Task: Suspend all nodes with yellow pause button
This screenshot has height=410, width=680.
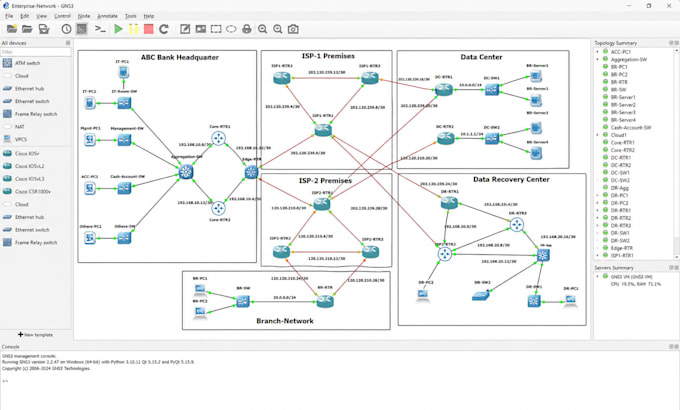Action: pos(133,29)
